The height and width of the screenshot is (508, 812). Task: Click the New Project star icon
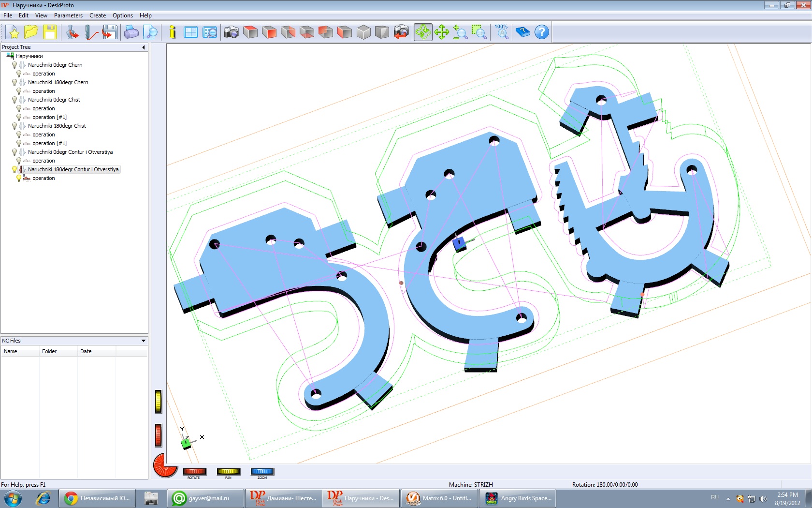(x=13, y=32)
